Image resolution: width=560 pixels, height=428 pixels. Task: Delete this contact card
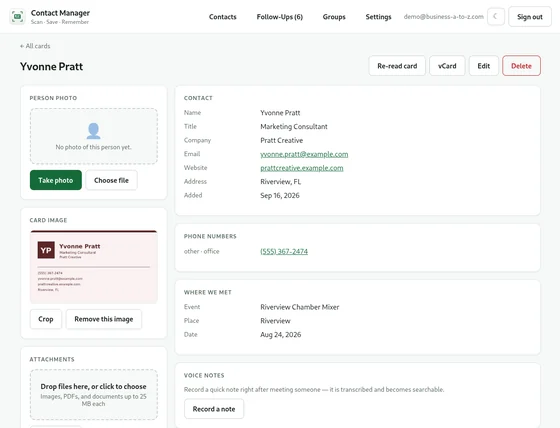[x=521, y=66]
